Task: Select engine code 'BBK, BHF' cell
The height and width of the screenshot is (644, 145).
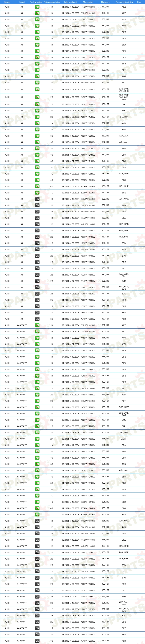Action: pyautogui.click(x=124, y=186)
